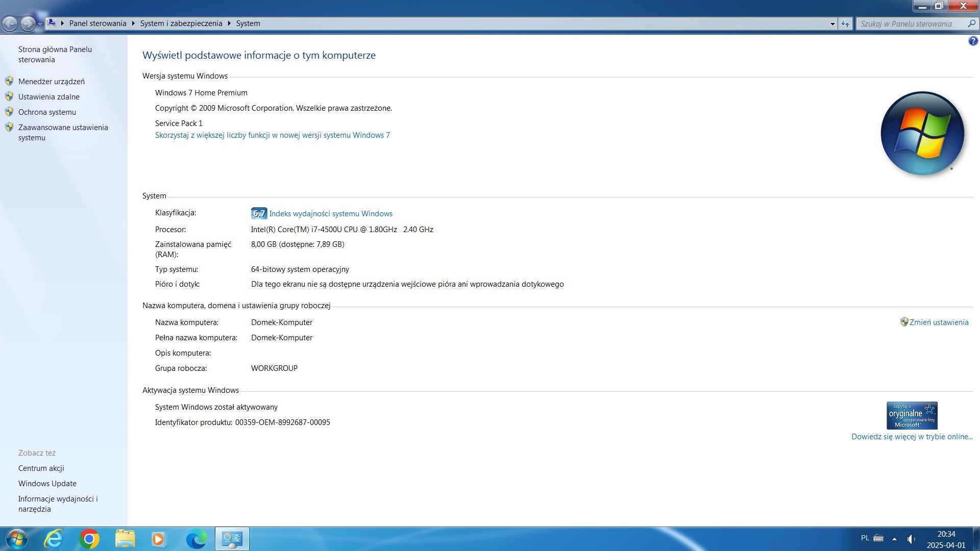Open address bar history dropdown
The width and height of the screenshot is (980, 551).
(832, 24)
